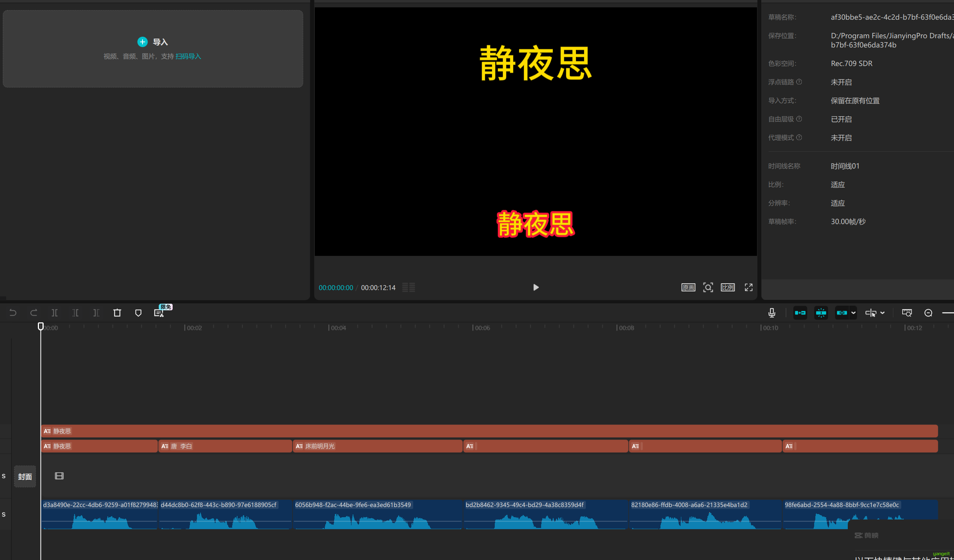This screenshot has width=954, height=560.
Task: Click the timeline ruler fit-zoom icon
Action: coord(906,313)
